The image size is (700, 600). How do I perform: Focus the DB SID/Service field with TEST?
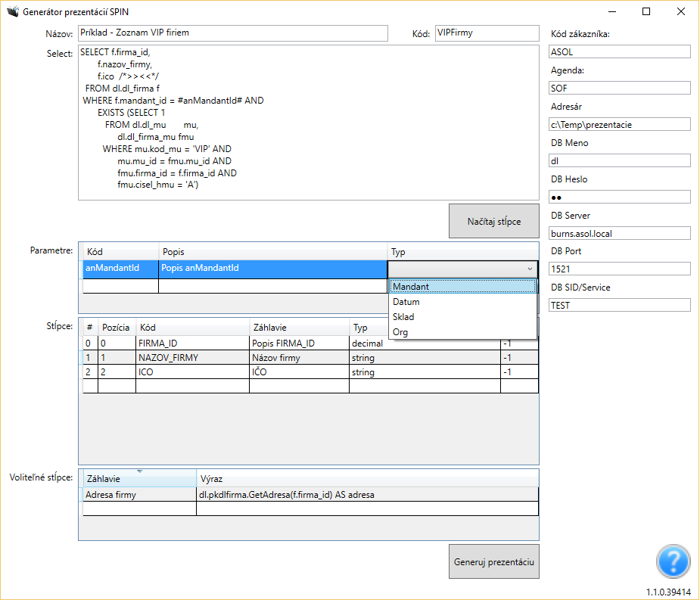tap(620, 306)
